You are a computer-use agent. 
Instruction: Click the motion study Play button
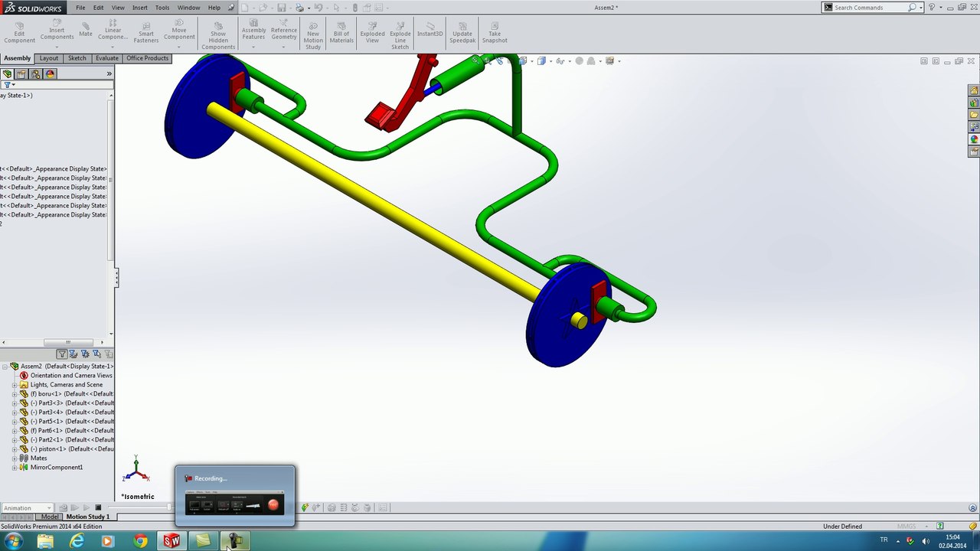coord(87,507)
